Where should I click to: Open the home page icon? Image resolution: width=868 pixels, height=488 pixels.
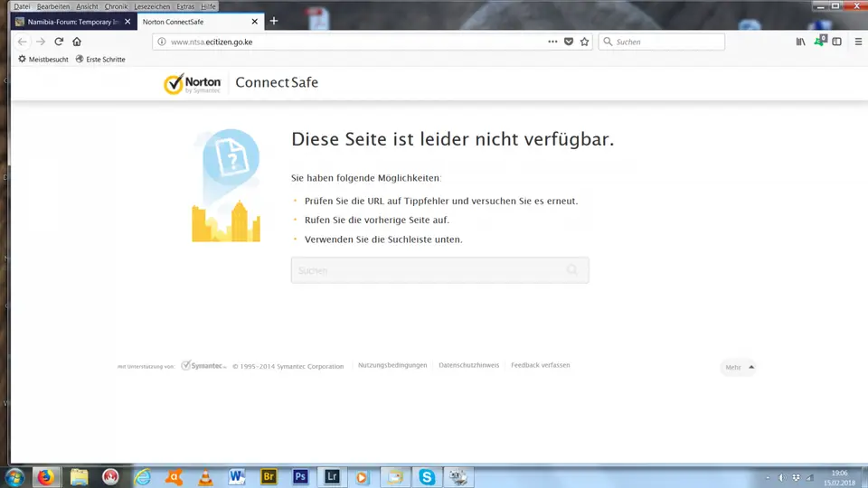click(x=77, y=42)
